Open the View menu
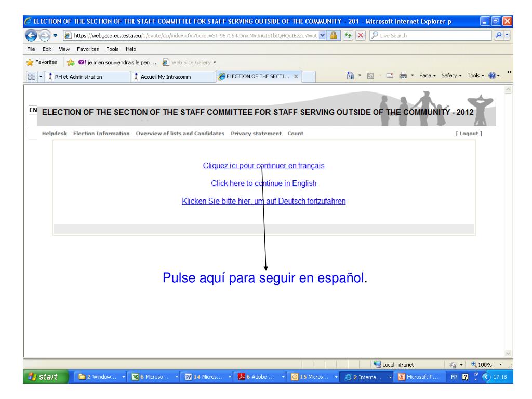 (x=64, y=49)
